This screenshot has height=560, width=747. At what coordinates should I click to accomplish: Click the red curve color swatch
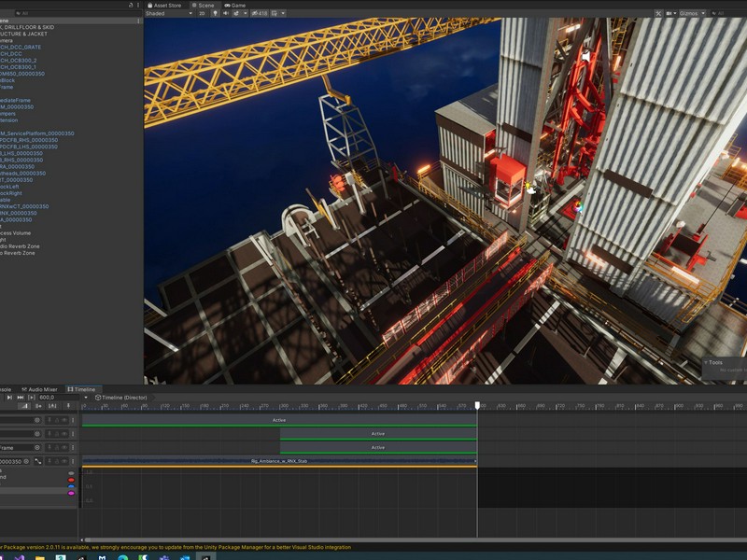point(72,480)
